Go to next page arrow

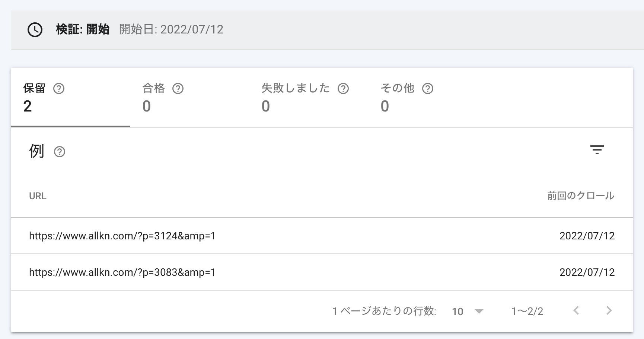609,310
